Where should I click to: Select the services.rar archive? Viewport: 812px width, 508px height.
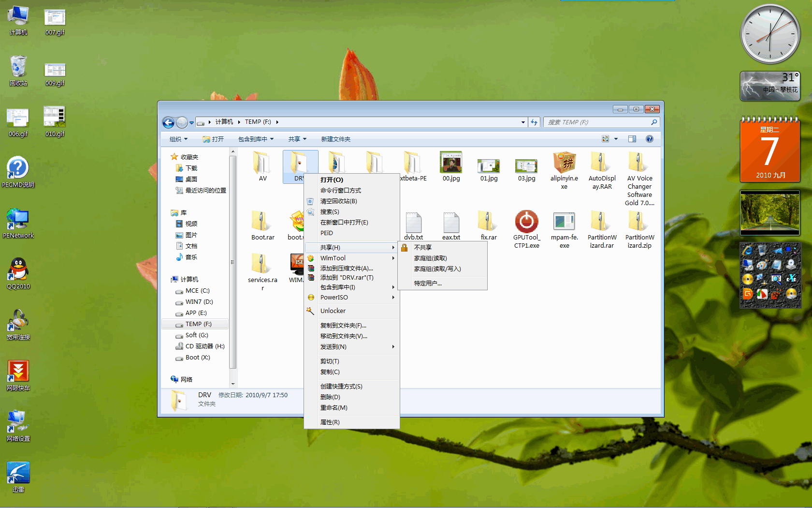(262, 272)
